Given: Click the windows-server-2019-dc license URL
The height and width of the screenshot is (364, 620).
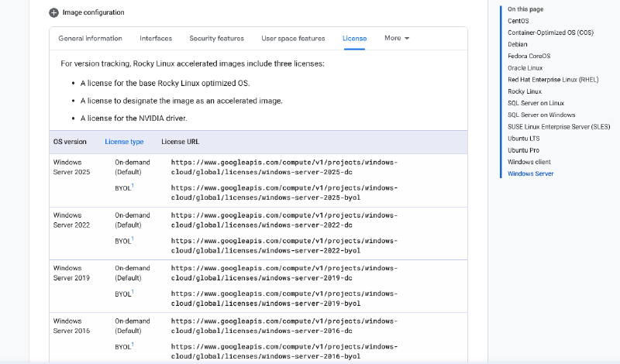Looking at the screenshot, I should tap(284, 273).
